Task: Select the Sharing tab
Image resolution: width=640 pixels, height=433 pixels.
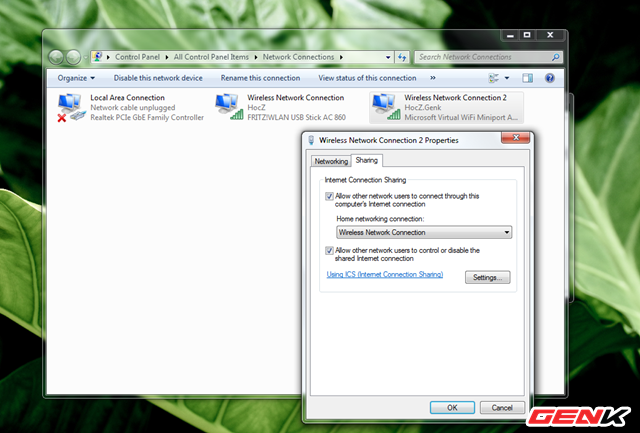Action: (366, 160)
